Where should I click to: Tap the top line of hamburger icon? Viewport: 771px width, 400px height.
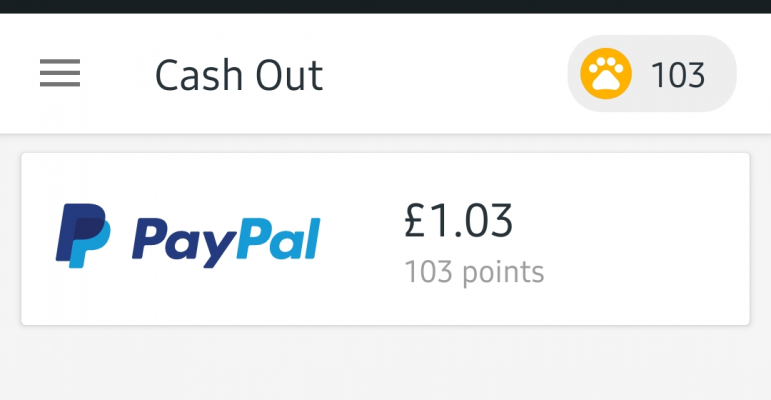pos(60,61)
